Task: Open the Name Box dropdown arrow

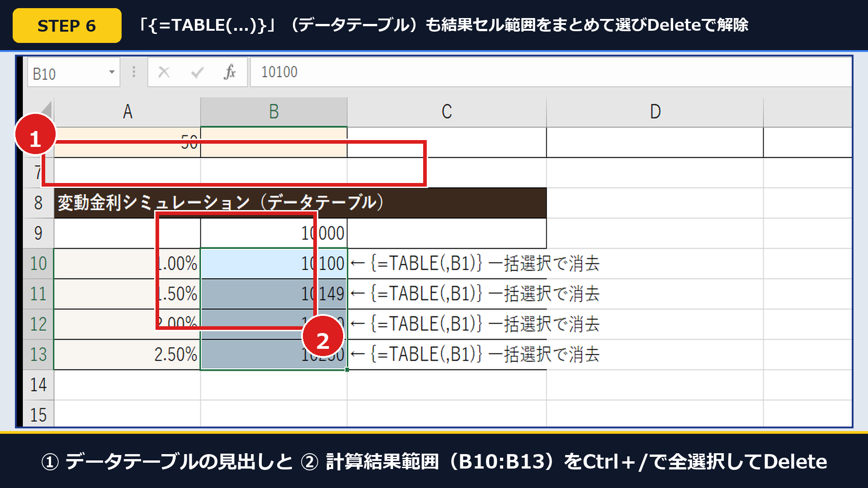Action: (x=112, y=72)
